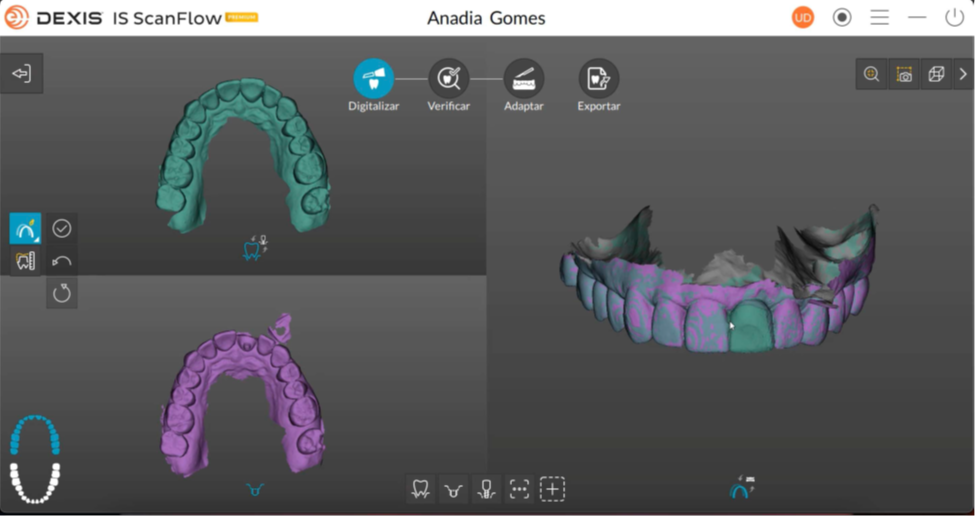Image resolution: width=975 pixels, height=516 pixels.
Task: Click the bracket dots scan area icon
Action: click(x=519, y=489)
